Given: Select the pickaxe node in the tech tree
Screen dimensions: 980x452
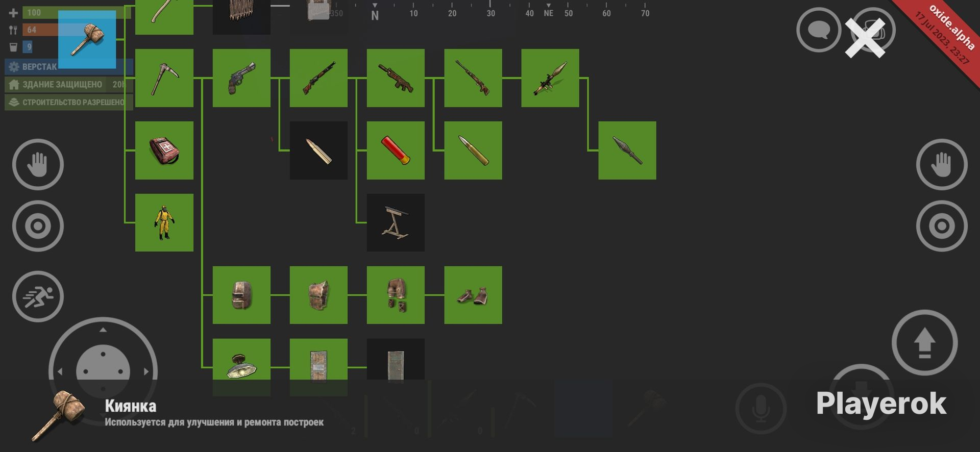Looking at the screenshot, I should point(164,78).
